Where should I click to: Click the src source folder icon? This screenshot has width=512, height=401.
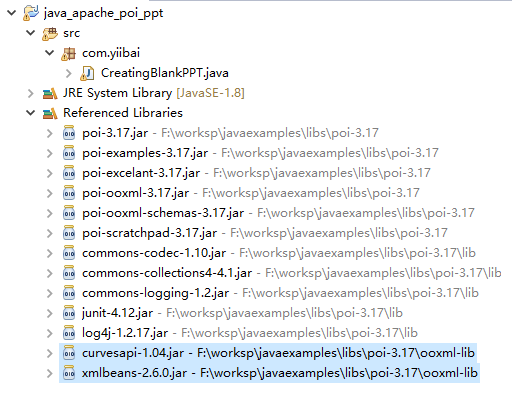(50, 33)
